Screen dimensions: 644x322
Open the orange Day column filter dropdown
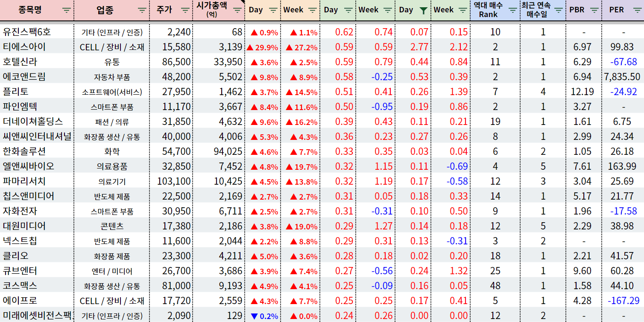click(274, 10)
